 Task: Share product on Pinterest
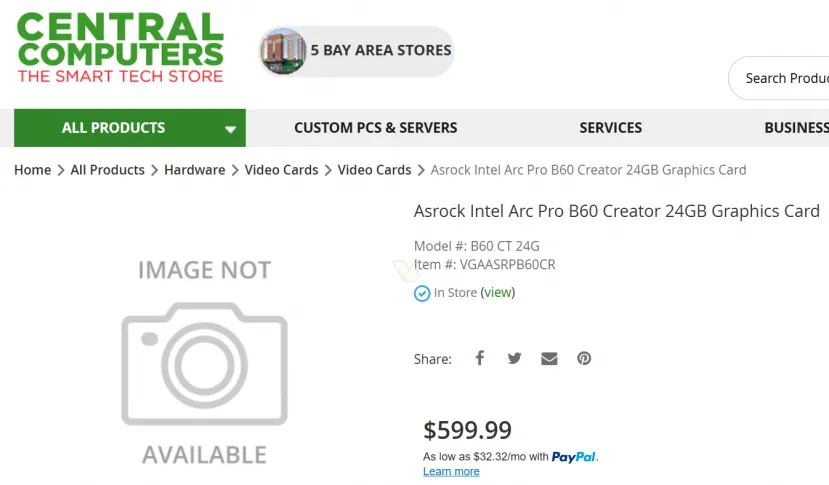coord(584,358)
